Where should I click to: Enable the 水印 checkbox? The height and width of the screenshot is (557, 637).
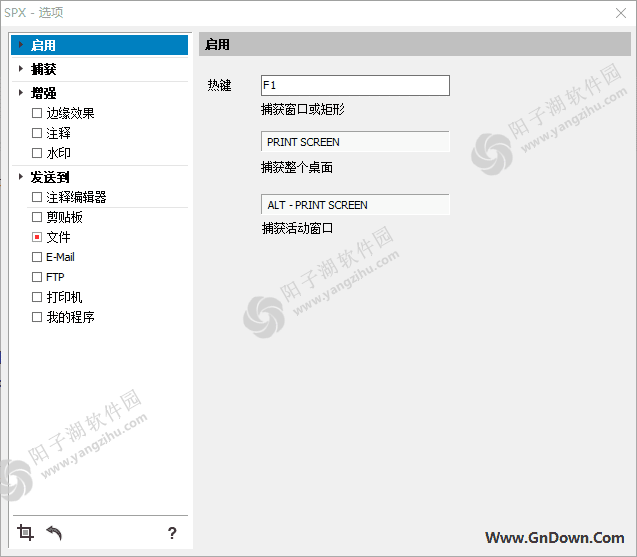(x=37, y=153)
